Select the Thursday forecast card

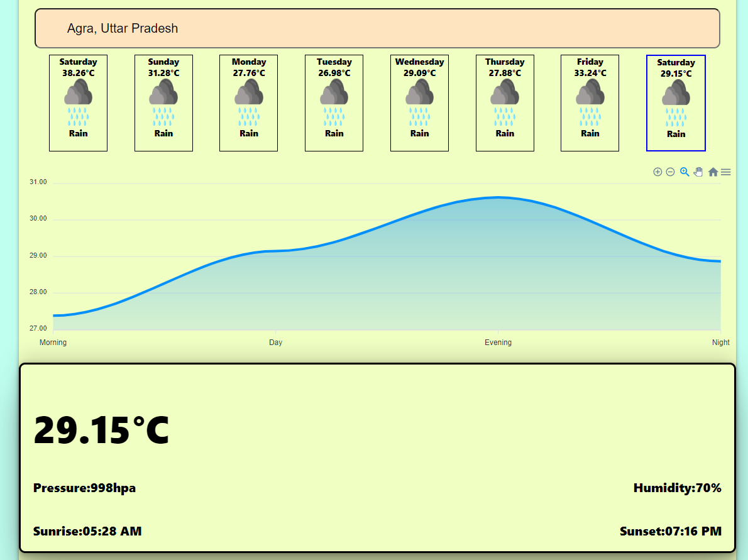[505, 103]
